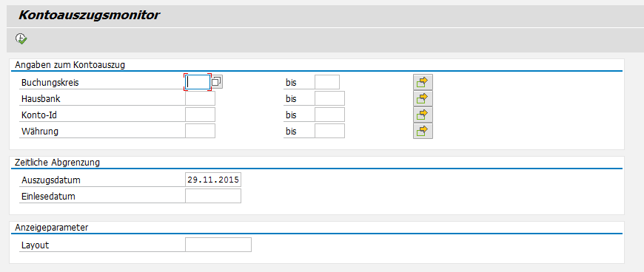This screenshot has width=644, height=272.
Task: Open multiple selection for Konto-Id
Action: (x=423, y=115)
